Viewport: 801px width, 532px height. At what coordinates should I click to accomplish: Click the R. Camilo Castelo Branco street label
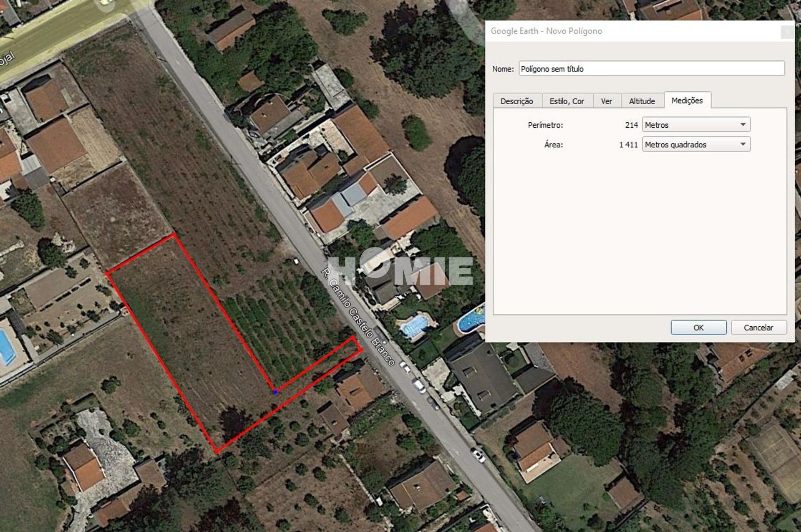click(358, 317)
